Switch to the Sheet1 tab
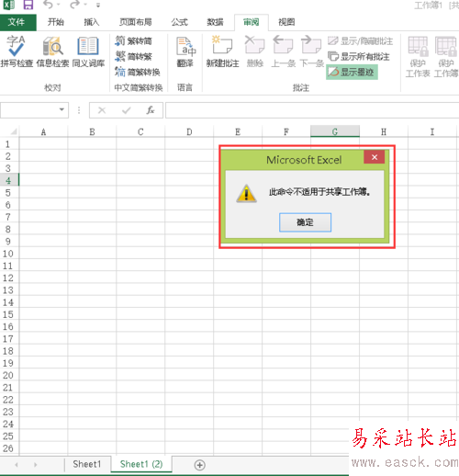The image size is (459, 476). click(87, 464)
